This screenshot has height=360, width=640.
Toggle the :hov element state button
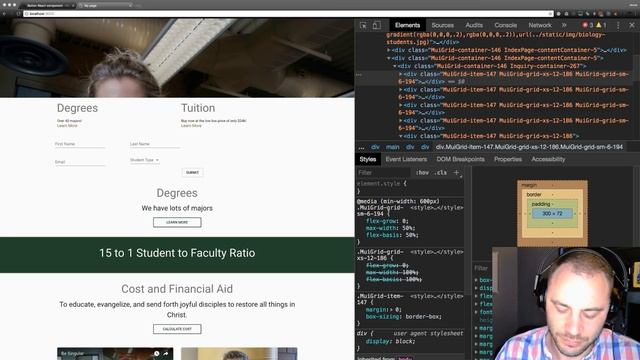click(x=422, y=173)
